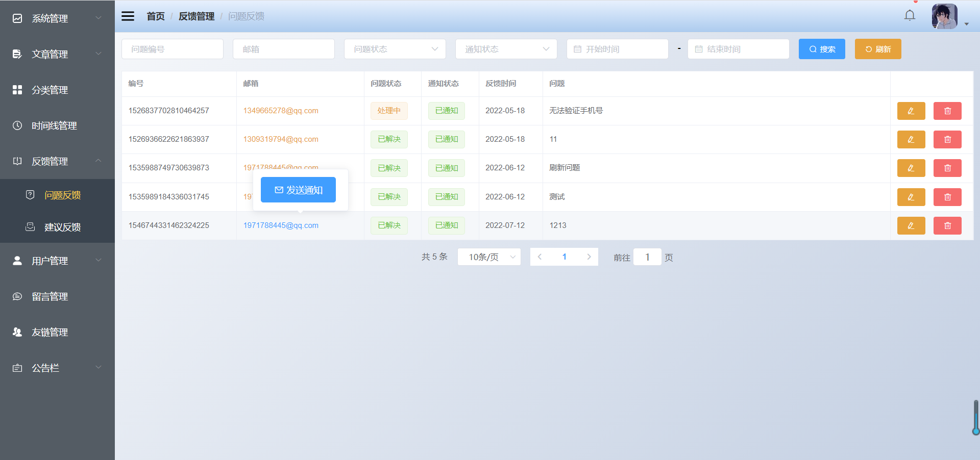
Task: Click the delete icon on the last row
Action: coord(947,225)
